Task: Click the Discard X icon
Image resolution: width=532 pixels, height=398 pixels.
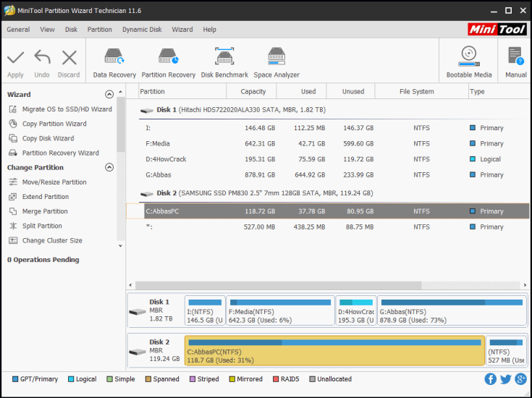Action: pyautogui.click(x=69, y=58)
